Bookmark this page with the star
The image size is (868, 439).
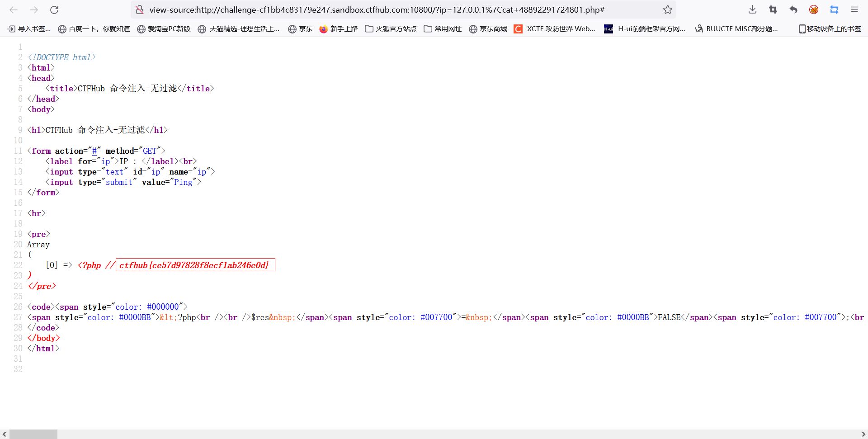pyautogui.click(x=667, y=9)
